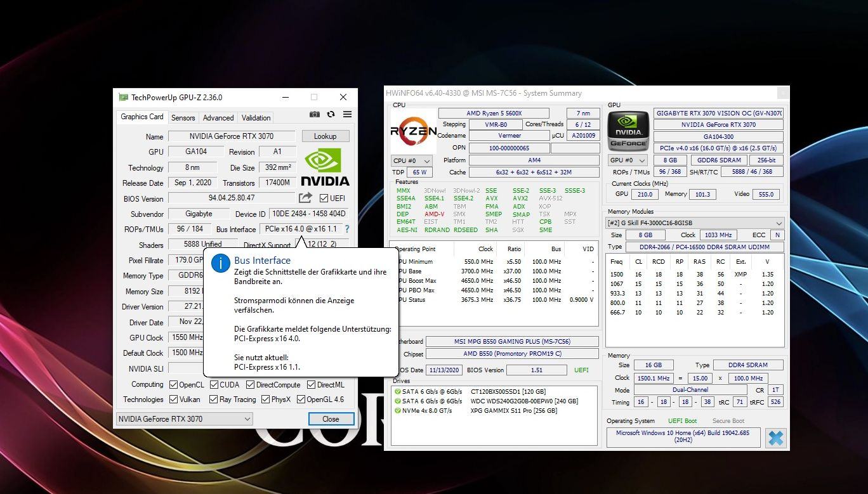Viewport: 868px width, 494px height.
Task: Click the HWiNFO64 System Summary title bar
Action: (587, 93)
